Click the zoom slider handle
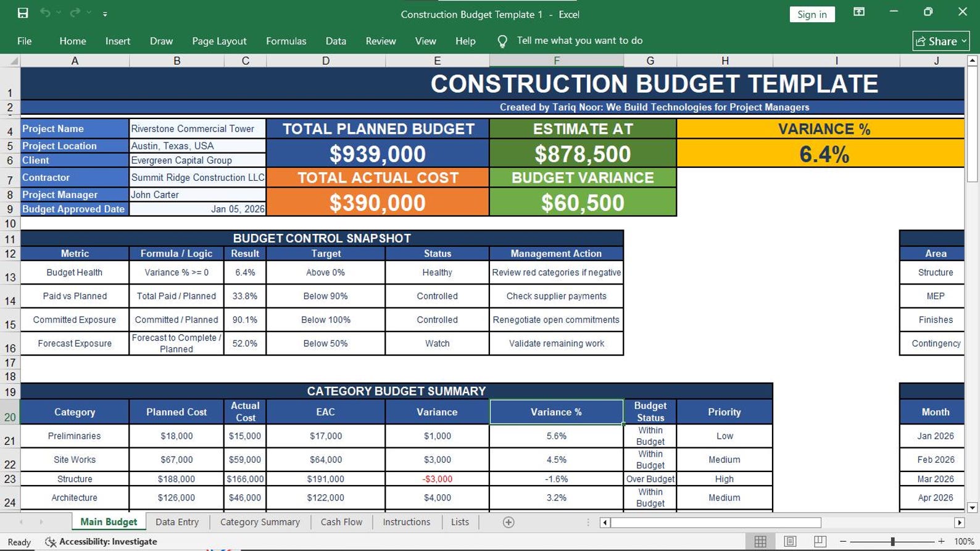 tap(892, 542)
